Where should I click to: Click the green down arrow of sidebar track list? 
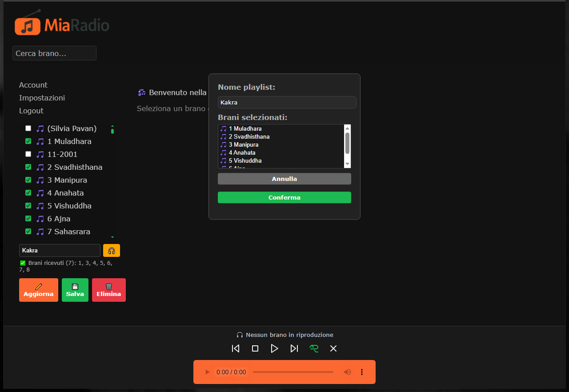112,237
